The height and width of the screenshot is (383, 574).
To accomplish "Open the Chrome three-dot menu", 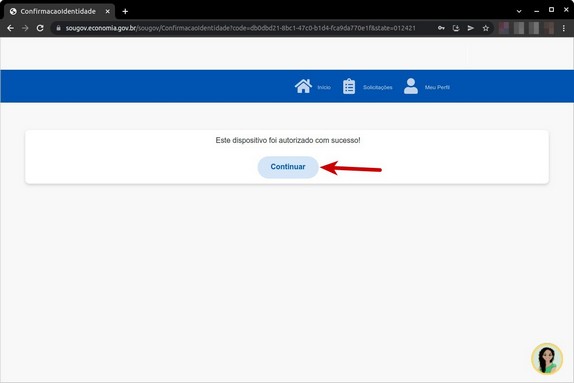I will (564, 28).
